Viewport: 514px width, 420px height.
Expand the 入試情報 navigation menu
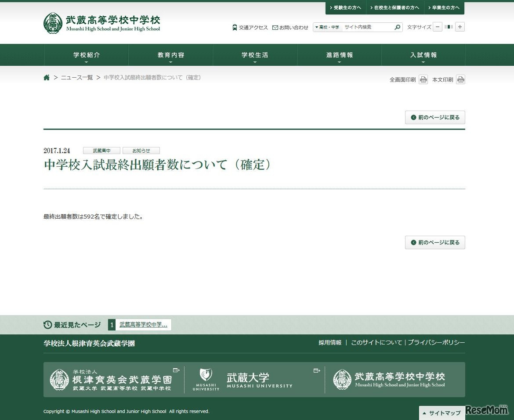pos(423,55)
